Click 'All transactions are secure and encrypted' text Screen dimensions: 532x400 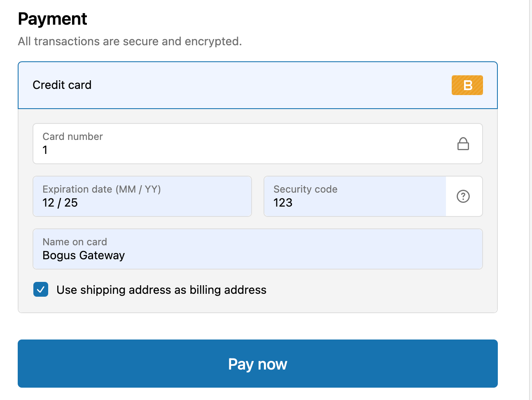(130, 42)
